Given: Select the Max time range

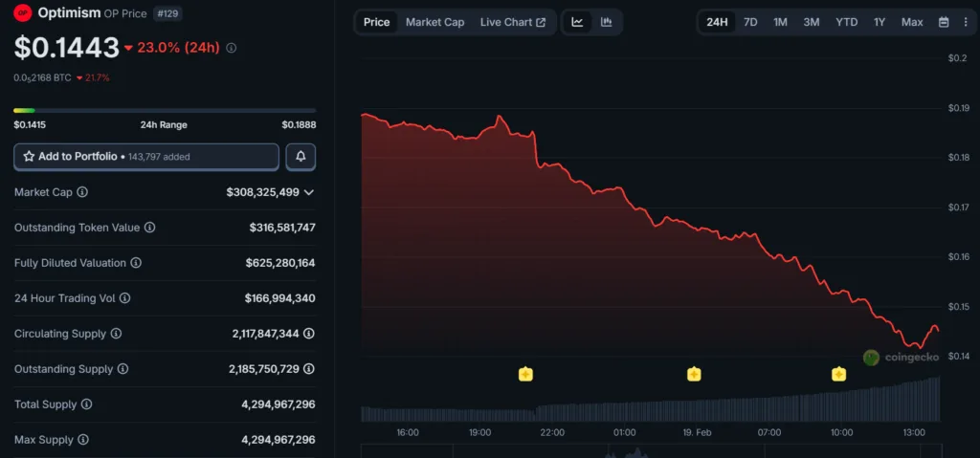Looking at the screenshot, I should (912, 23).
